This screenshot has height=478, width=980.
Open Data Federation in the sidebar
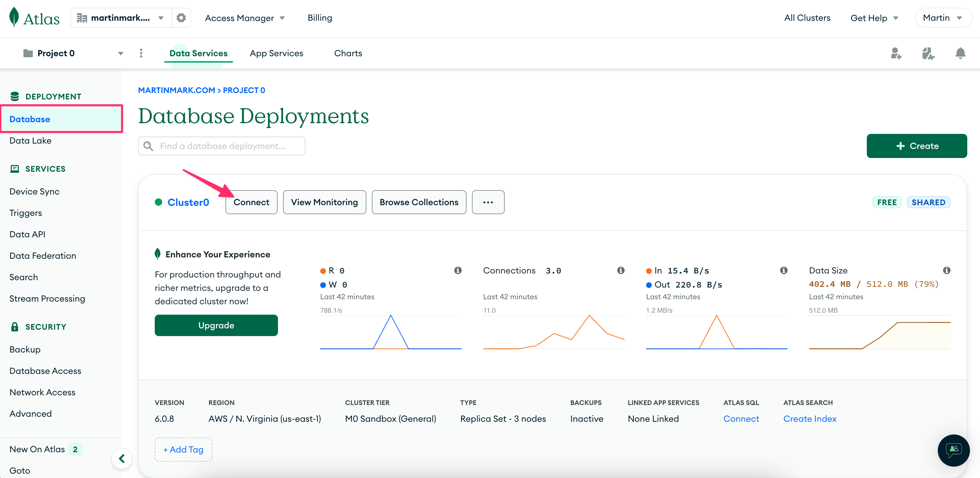(43, 255)
